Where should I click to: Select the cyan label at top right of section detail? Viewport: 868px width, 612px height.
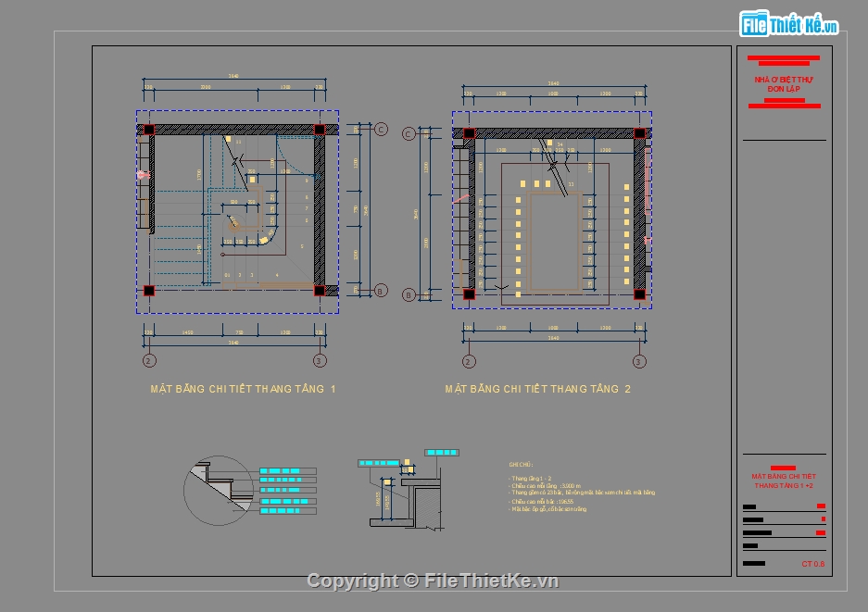(442, 453)
